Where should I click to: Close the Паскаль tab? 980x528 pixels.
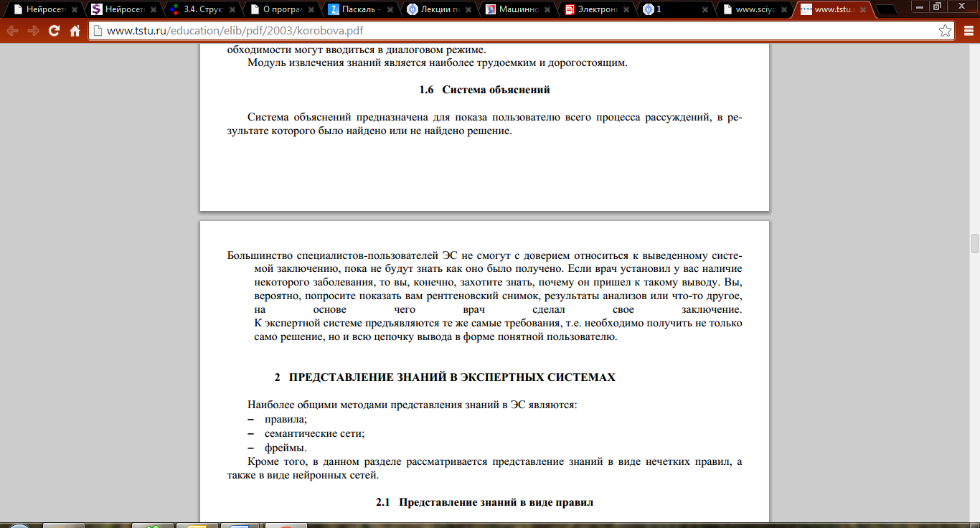pos(390,10)
